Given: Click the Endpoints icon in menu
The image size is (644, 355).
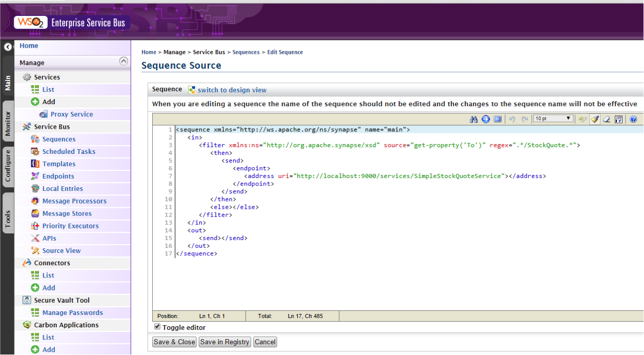Looking at the screenshot, I should 35,176.
